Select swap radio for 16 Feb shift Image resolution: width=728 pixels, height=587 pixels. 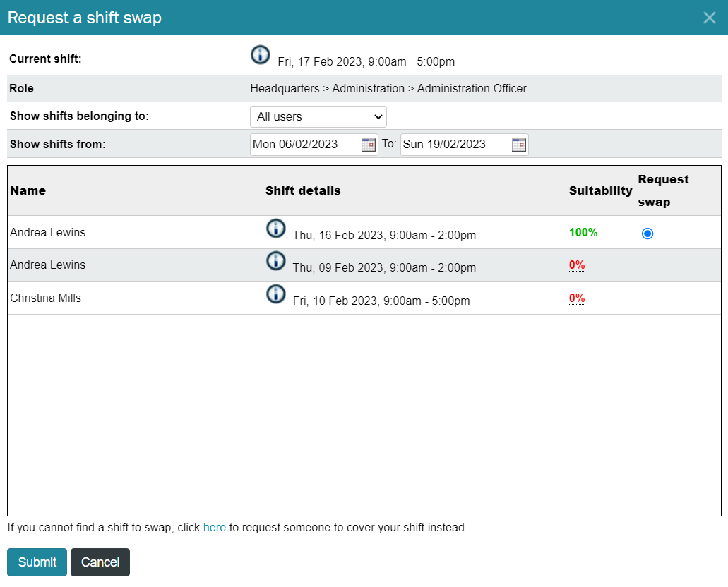click(648, 234)
